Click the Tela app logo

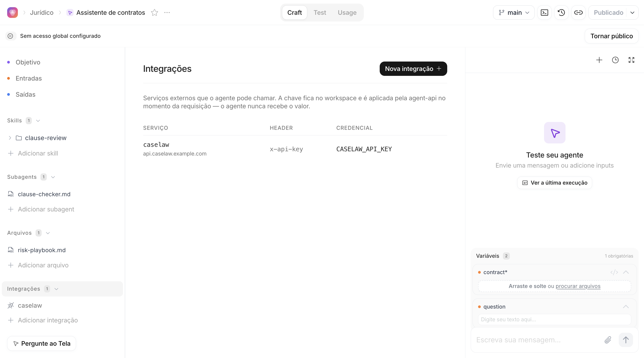pyautogui.click(x=13, y=13)
